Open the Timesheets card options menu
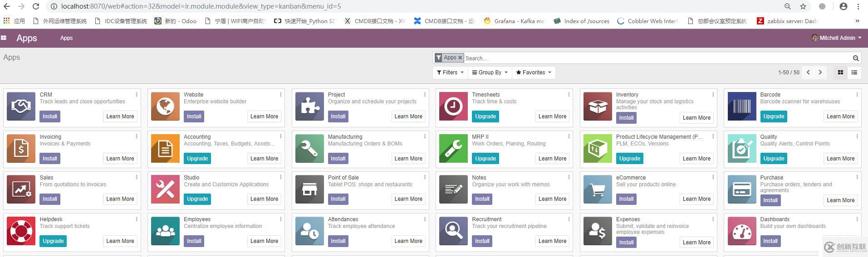The height and width of the screenshot is (257, 868). click(x=569, y=95)
